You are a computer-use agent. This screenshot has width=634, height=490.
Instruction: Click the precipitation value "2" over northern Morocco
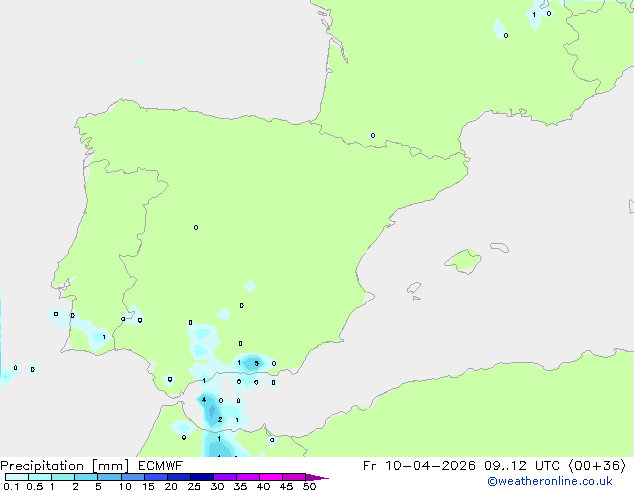(x=220, y=419)
